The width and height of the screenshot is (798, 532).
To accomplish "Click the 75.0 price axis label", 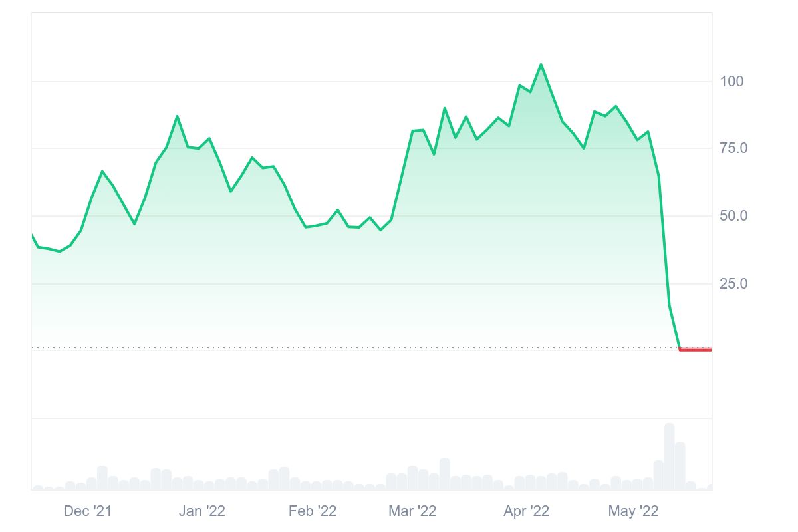I will click(x=733, y=148).
